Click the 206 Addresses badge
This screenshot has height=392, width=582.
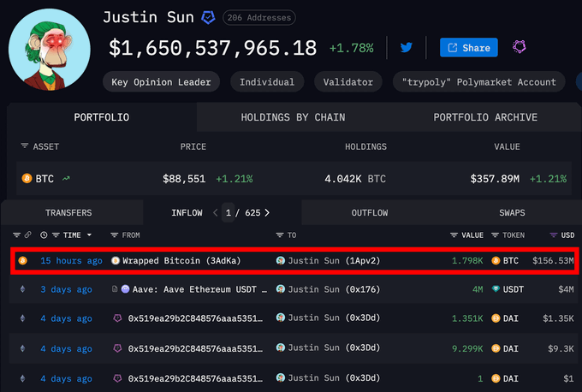coord(259,17)
